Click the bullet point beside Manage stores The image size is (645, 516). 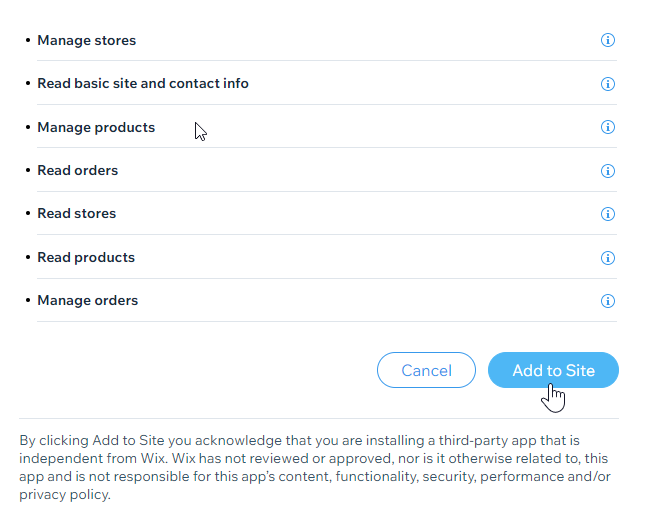click(28, 40)
